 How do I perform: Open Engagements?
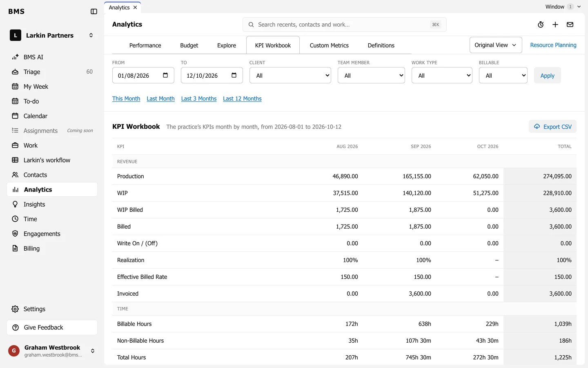(52, 234)
